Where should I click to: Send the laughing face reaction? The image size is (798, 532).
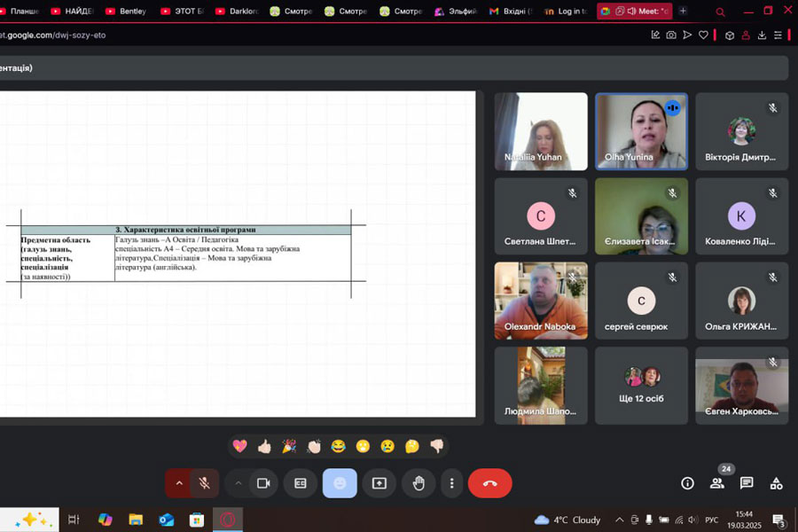click(x=338, y=447)
